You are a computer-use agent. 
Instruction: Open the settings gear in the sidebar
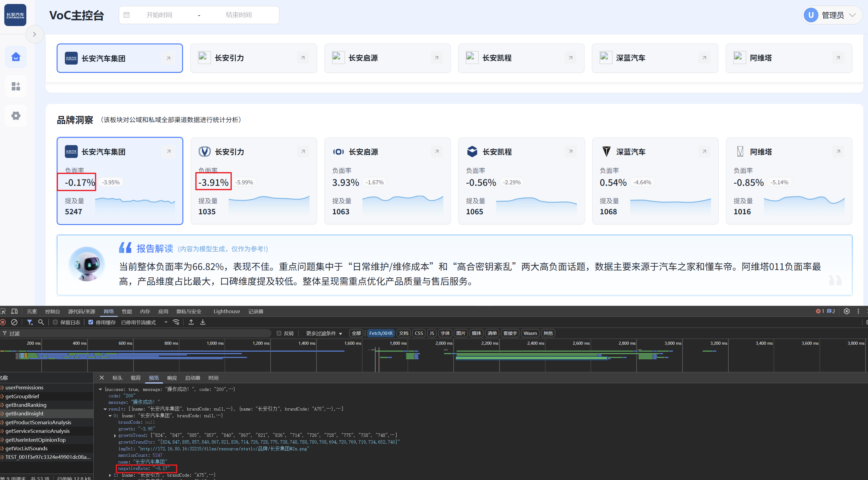[16, 116]
